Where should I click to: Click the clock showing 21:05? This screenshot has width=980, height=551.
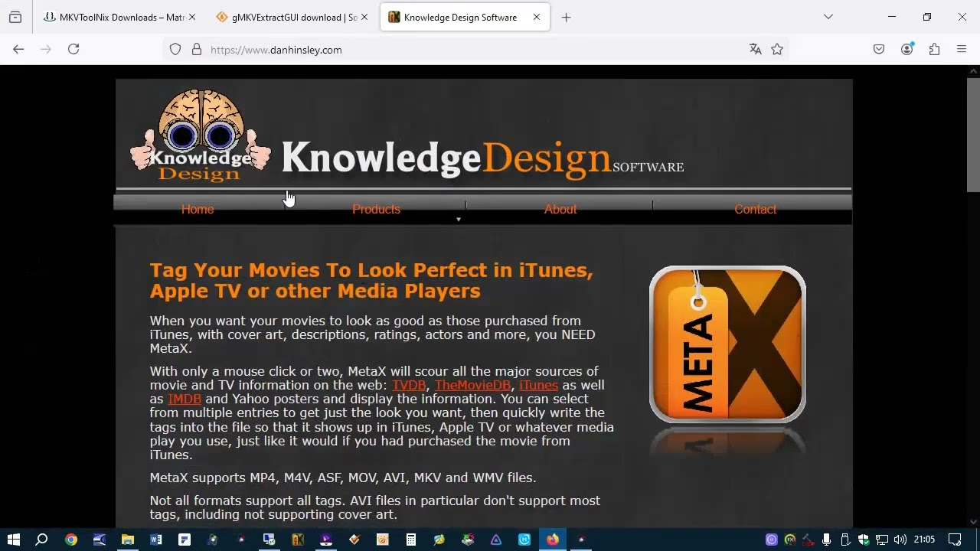click(x=924, y=540)
